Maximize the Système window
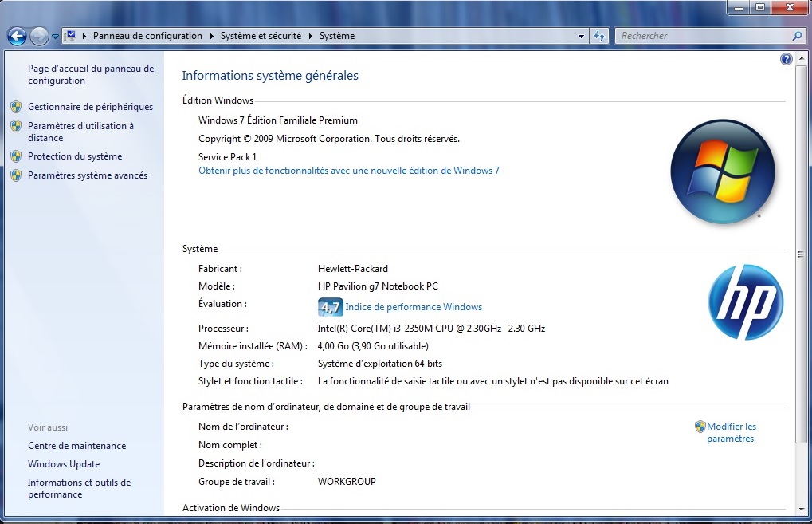Image resolution: width=812 pixels, height=524 pixels. point(760,7)
